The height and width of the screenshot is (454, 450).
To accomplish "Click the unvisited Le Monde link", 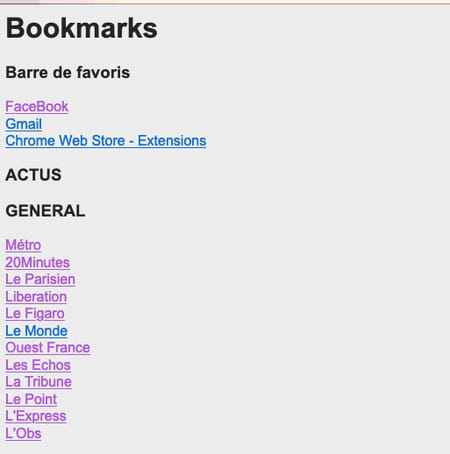I will (x=36, y=331).
